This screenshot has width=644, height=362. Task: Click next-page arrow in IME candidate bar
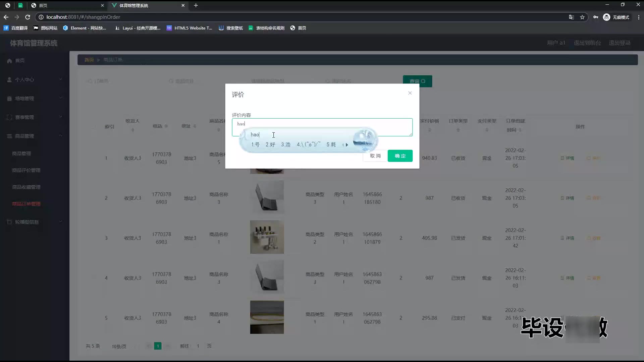click(x=347, y=145)
